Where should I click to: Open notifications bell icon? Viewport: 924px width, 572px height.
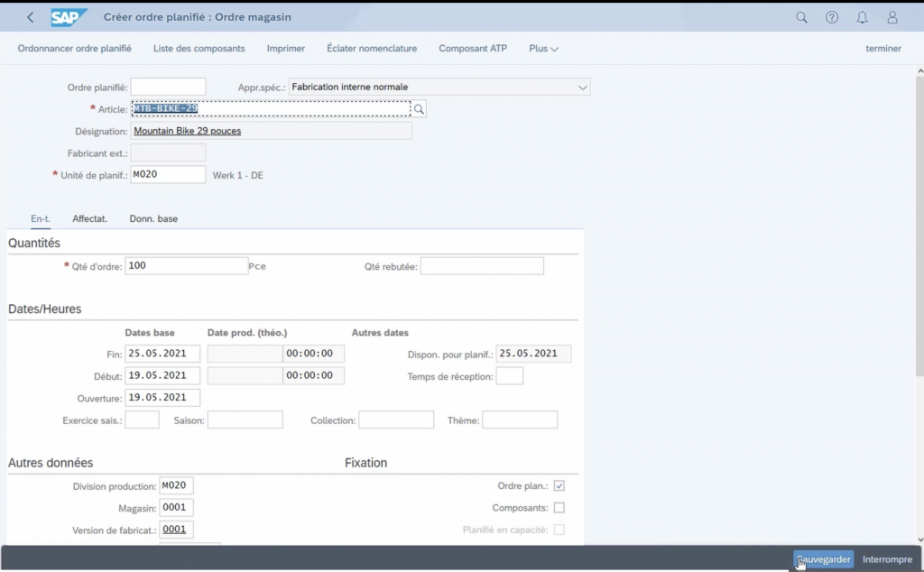(862, 17)
